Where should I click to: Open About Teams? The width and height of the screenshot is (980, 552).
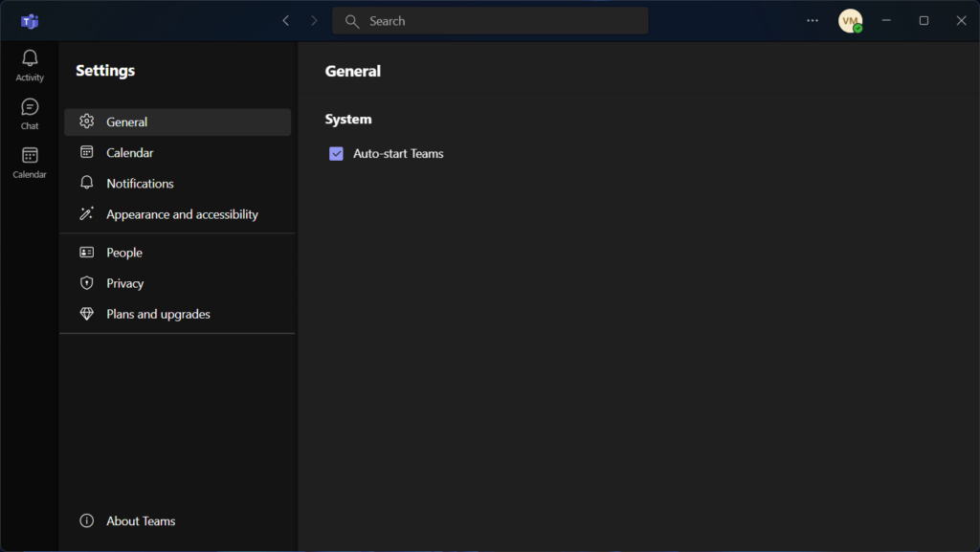(x=177, y=520)
